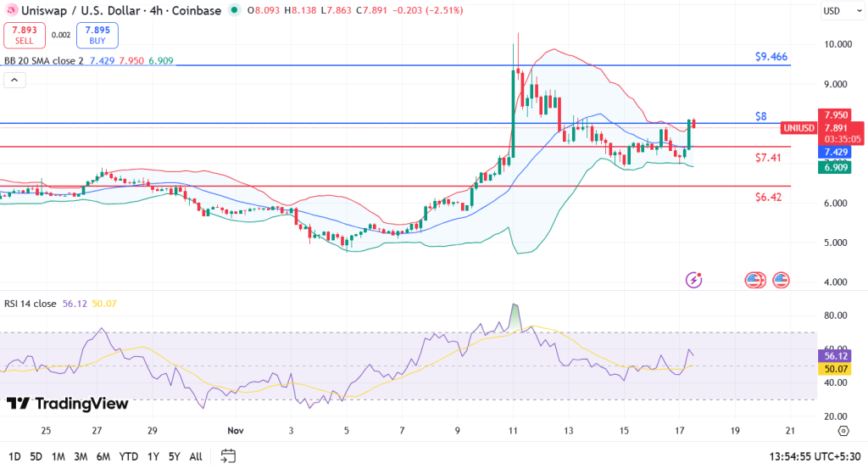Switch to the YTD time range
This screenshot has width=868, height=469.
(x=129, y=456)
